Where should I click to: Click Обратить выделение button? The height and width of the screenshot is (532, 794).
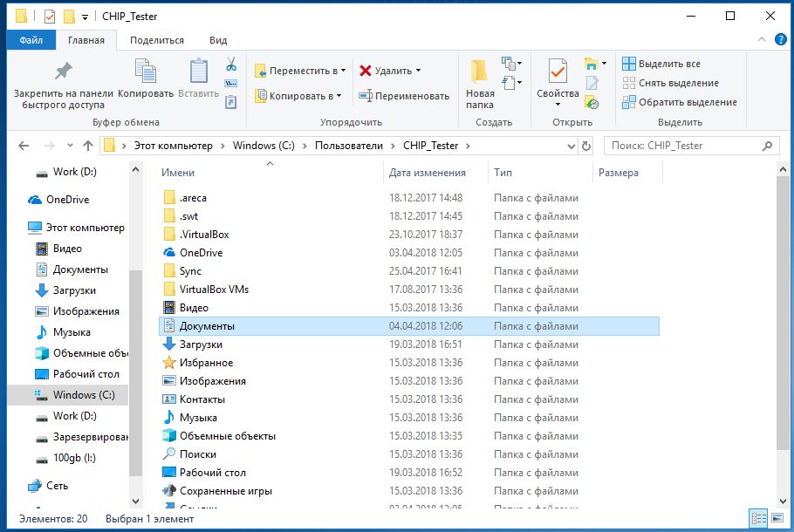pos(680,102)
